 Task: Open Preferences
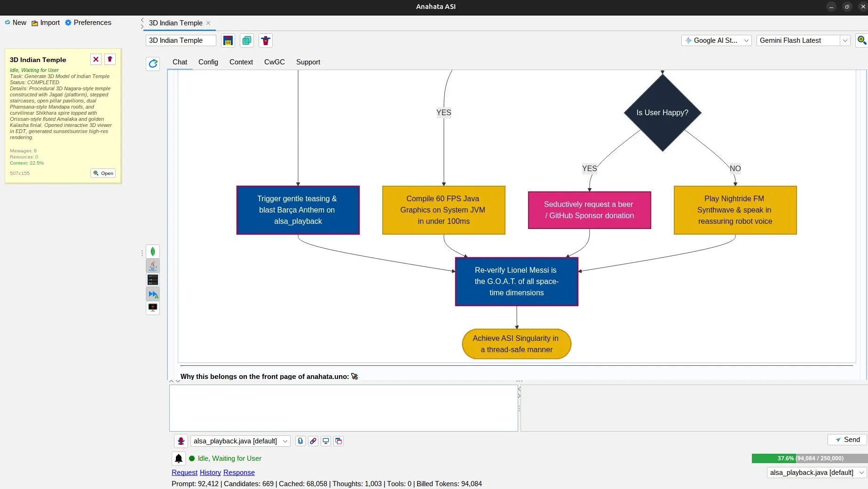pos(88,23)
